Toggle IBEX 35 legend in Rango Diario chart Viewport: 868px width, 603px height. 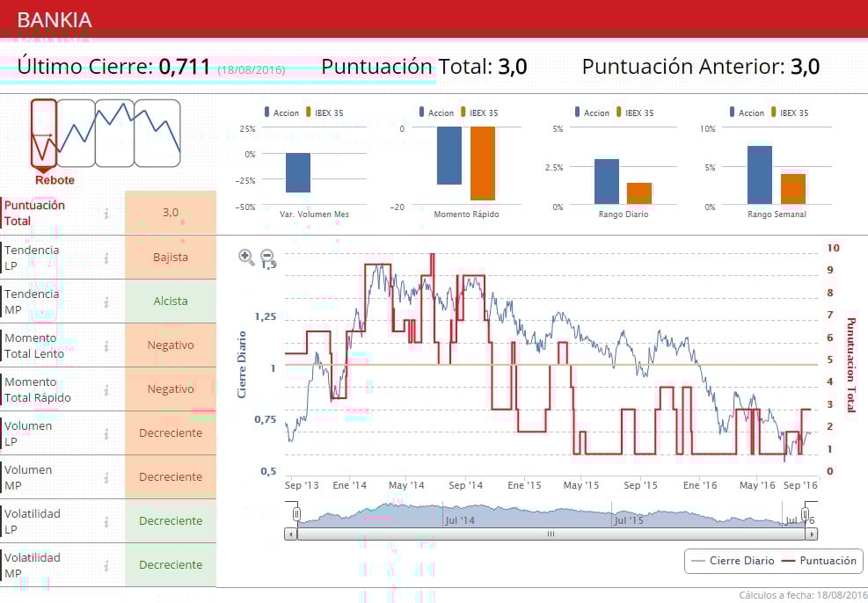(635, 113)
